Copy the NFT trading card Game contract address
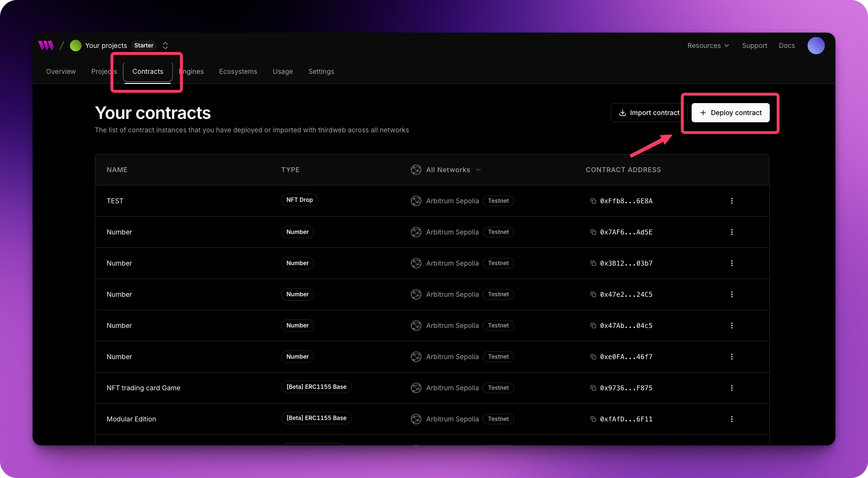 (594, 388)
